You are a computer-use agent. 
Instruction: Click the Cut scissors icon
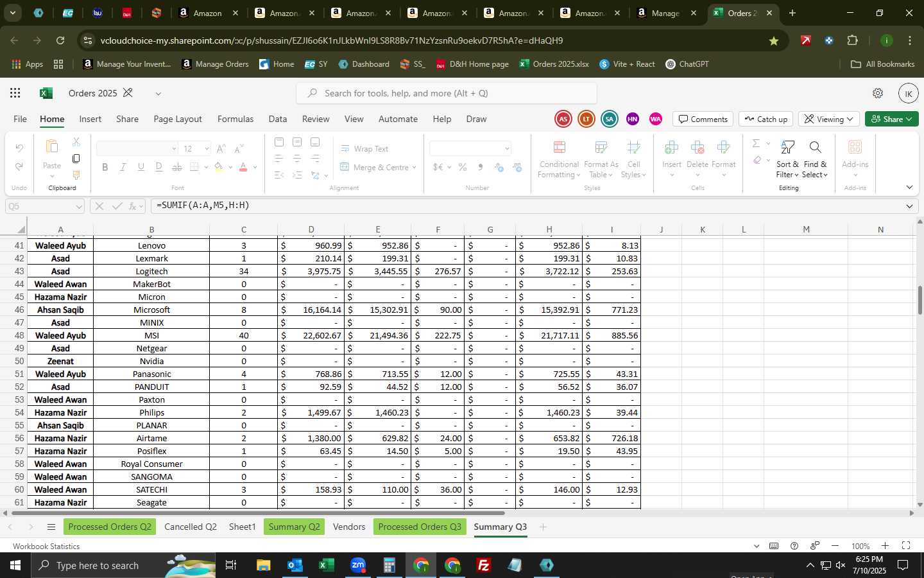[x=76, y=141]
